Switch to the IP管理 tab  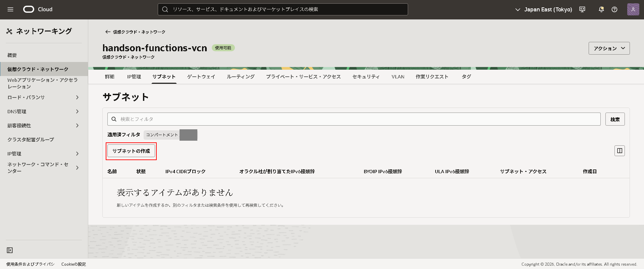(134, 77)
